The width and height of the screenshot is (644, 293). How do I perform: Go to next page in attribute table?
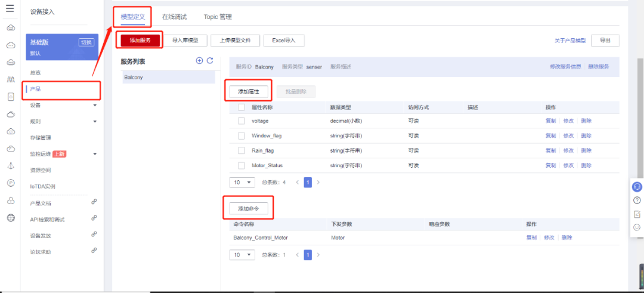318,182
